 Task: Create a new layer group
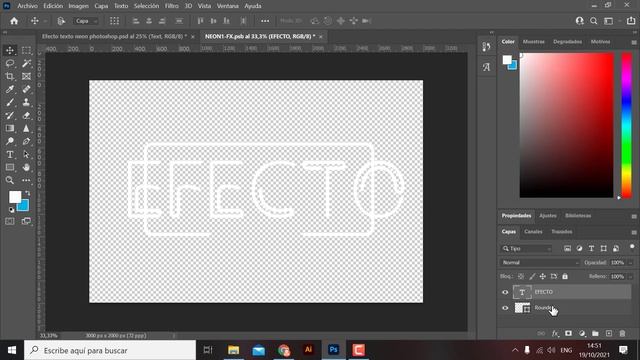click(596, 333)
